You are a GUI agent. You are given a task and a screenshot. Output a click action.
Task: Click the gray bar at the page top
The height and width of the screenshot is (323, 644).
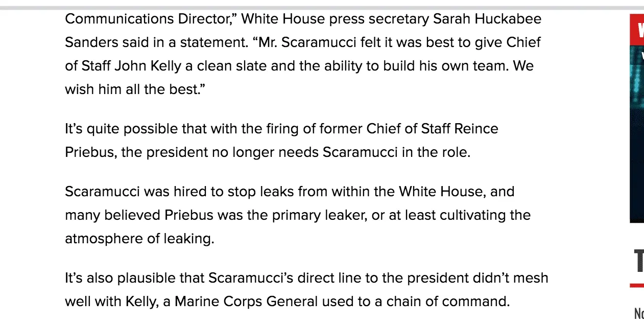(x=322, y=8)
